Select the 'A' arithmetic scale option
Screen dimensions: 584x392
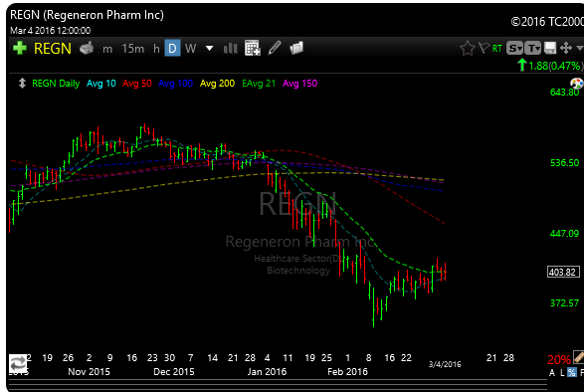point(552,372)
